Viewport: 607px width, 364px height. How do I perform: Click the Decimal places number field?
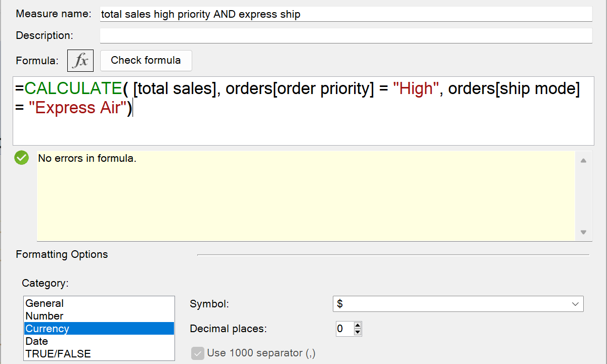click(x=344, y=329)
